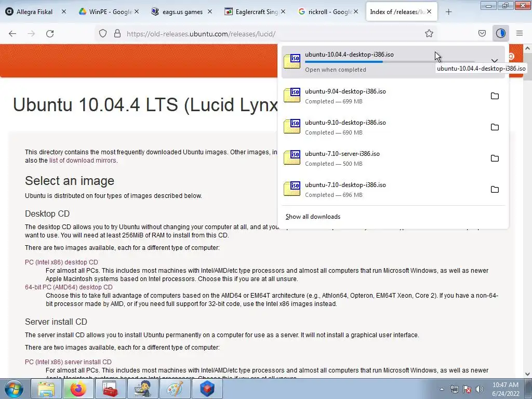532x399 pixels.
Task: Click the taskbar clock showing 10:47 AM
Action: [x=506, y=389]
